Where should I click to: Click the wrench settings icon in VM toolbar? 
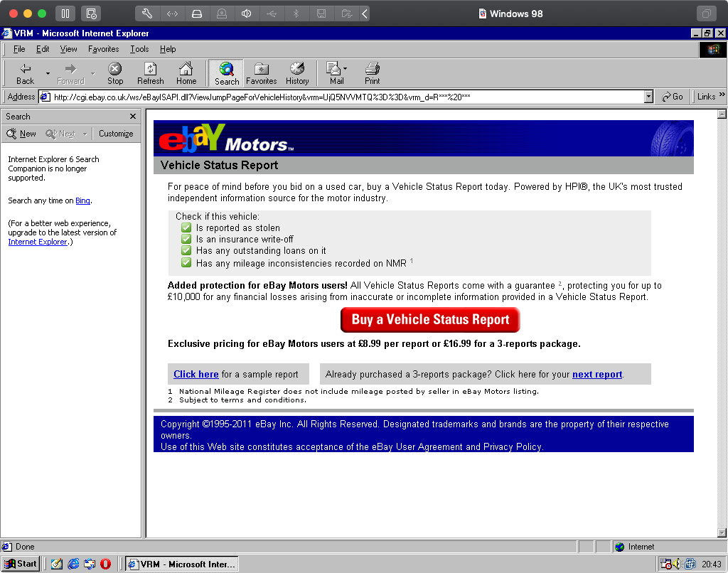[147, 14]
